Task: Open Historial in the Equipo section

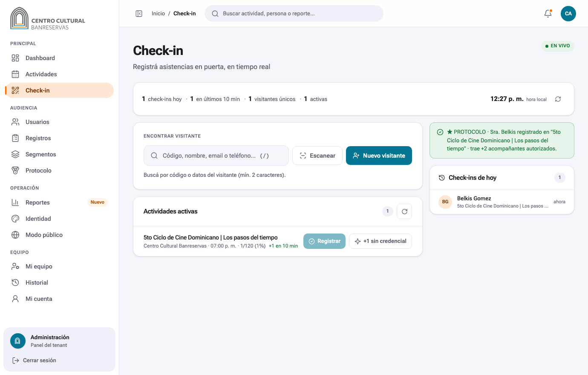Action: pos(60,283)
